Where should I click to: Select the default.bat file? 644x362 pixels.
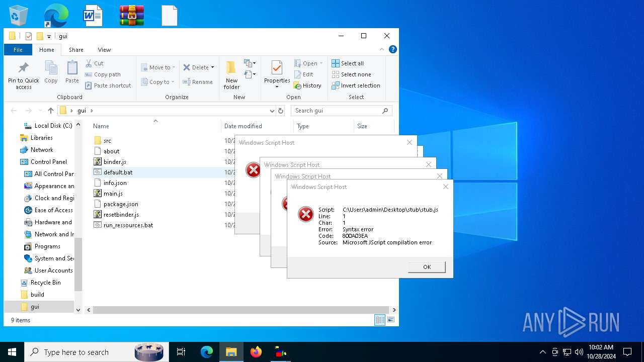[x=118, y=172]
